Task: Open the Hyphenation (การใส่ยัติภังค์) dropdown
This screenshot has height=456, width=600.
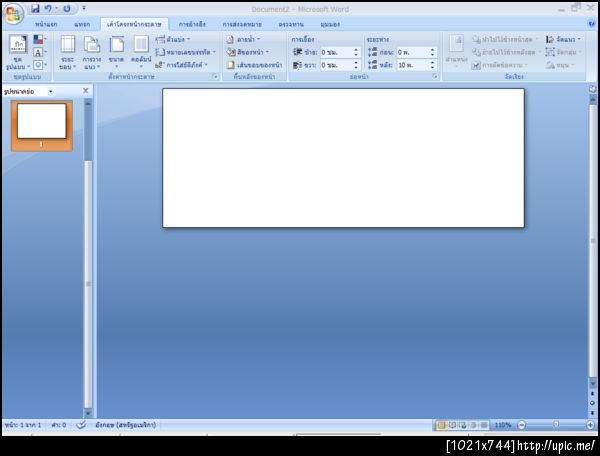Action: coord(182,65)
